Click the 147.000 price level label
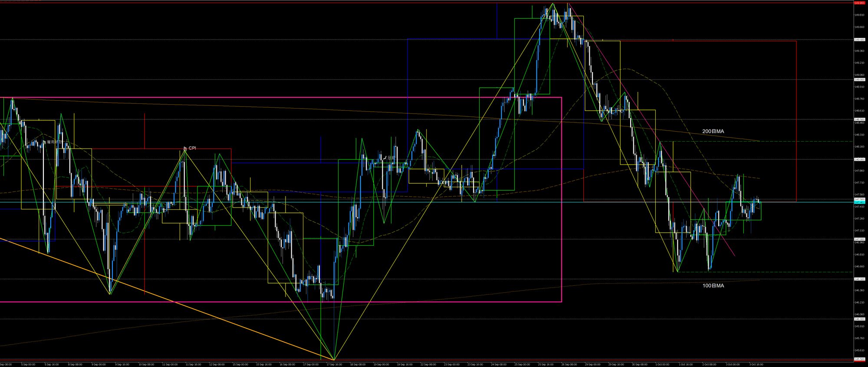This screenshot has width=868, height=367. 859,239
